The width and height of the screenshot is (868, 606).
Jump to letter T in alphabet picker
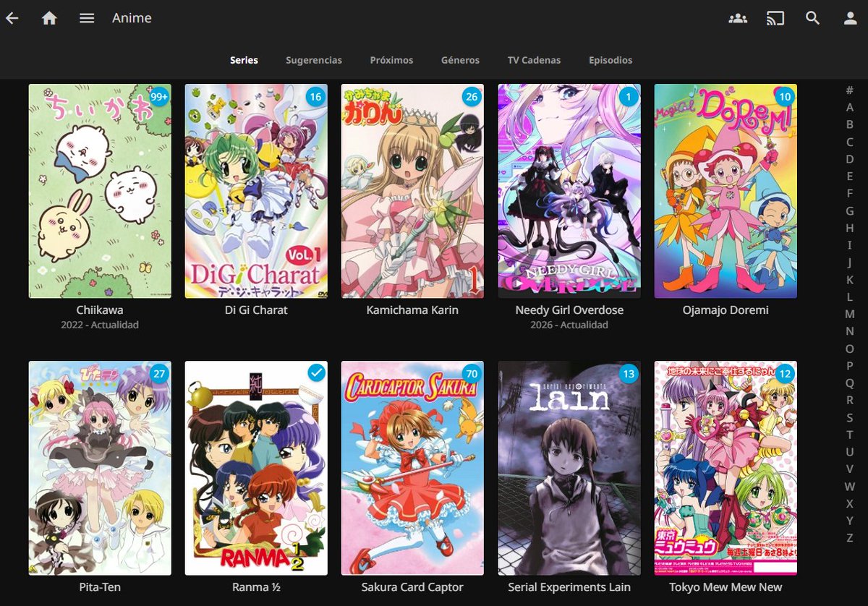point(850,435)
